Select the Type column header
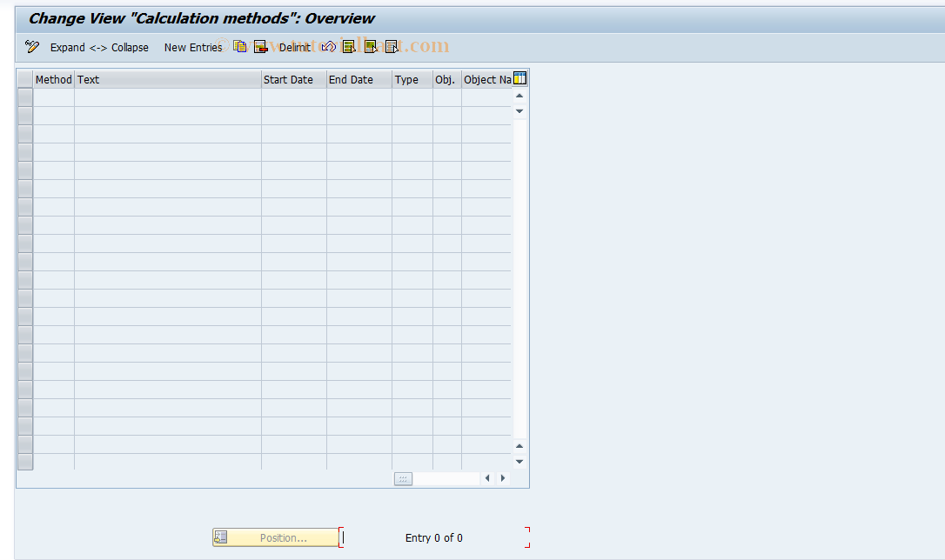Image resolution: width=945 pixels, height=560 pixels. click(412, 79)
